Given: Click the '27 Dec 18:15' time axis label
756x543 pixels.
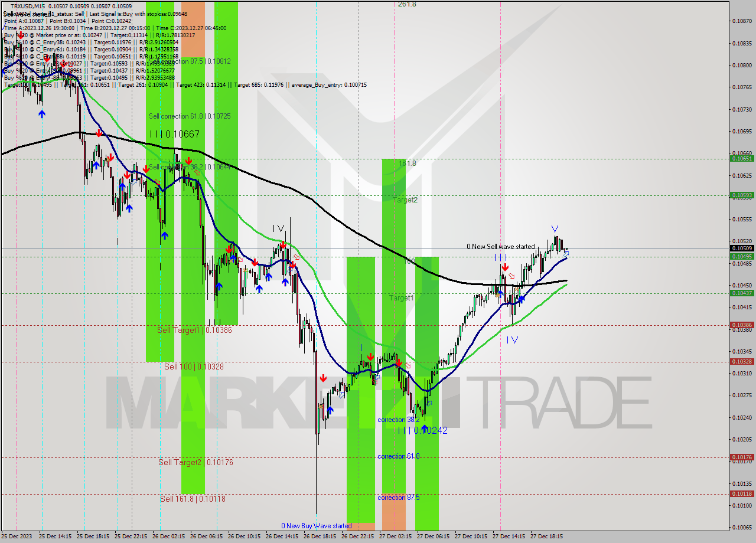Looking at the screenshot, I should [x=546, y=537].
